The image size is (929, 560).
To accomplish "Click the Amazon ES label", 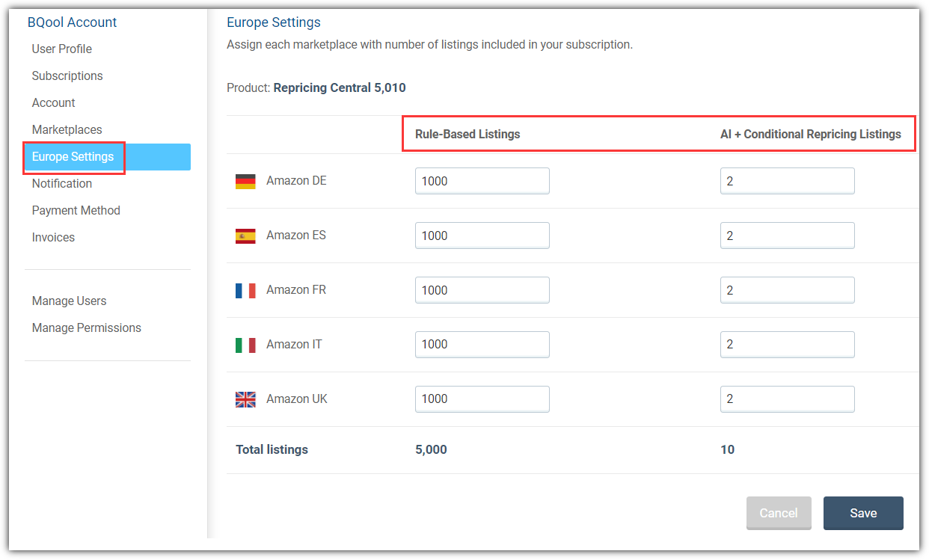I will point(296,236).
